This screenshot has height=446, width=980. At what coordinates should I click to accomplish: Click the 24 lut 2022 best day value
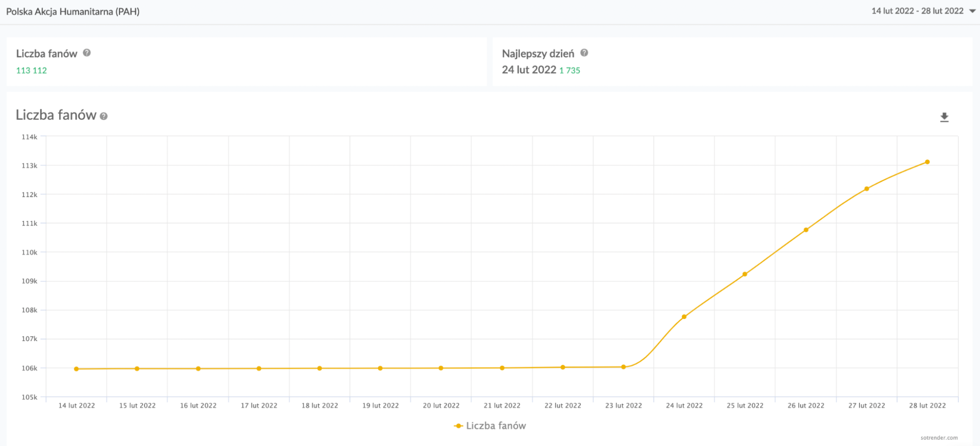tap(528, 70)
